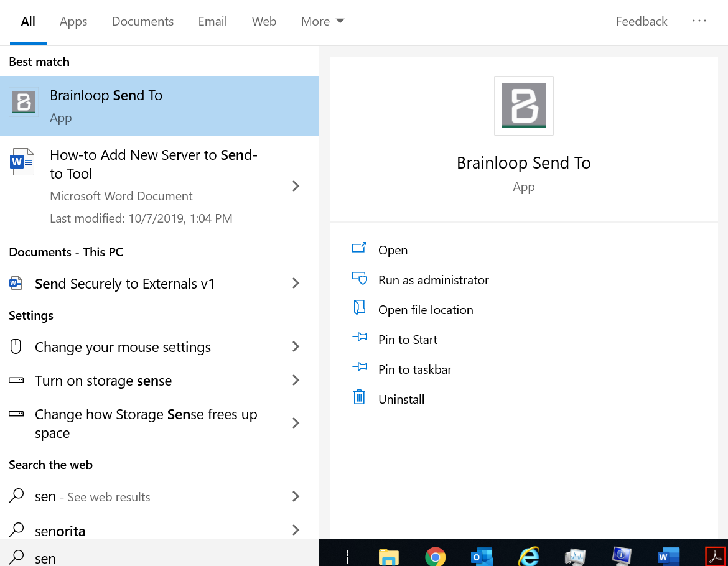Screen dimensions: 728x566
Task: Show Web results tab
Action: (264, 21)
